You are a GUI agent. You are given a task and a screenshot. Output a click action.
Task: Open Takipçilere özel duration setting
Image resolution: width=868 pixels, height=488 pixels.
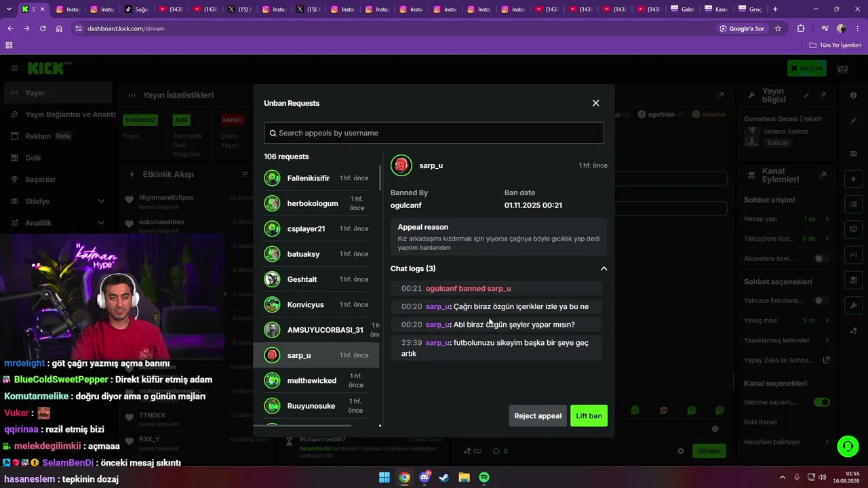tap(787, 239)
